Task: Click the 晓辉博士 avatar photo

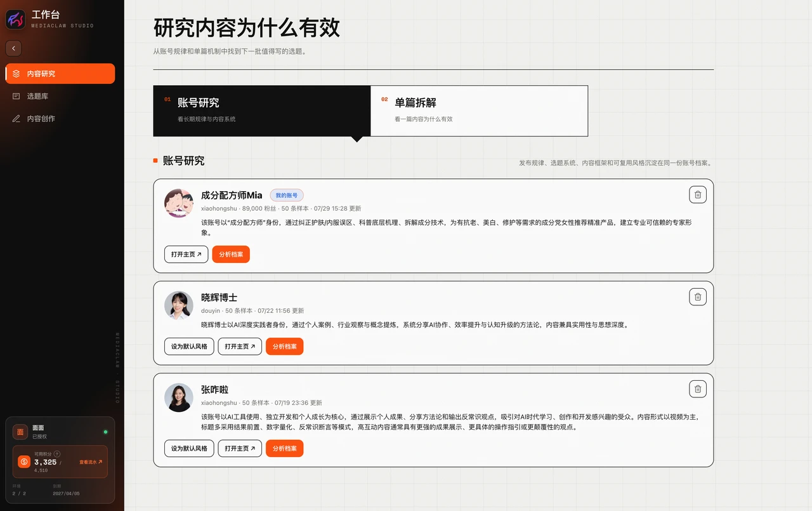Action: coord(179,305)
